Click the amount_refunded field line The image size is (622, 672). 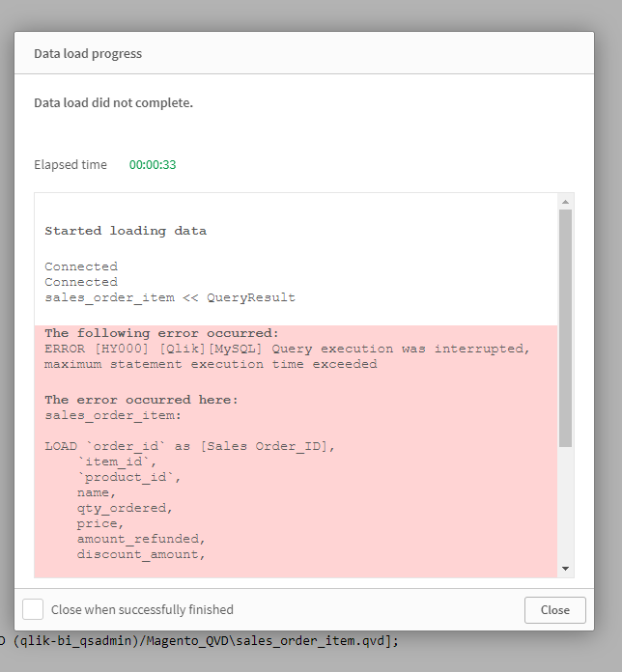(141, 539)
